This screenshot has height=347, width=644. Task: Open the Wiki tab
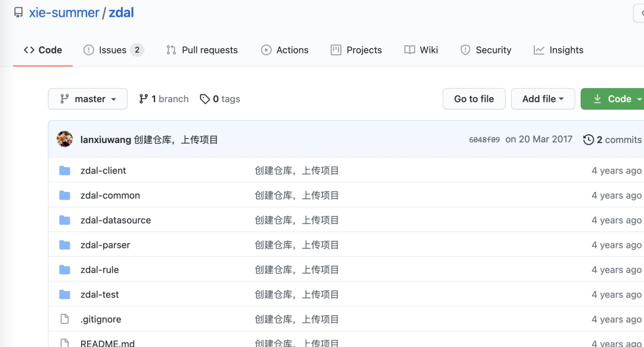pos(421,50)
